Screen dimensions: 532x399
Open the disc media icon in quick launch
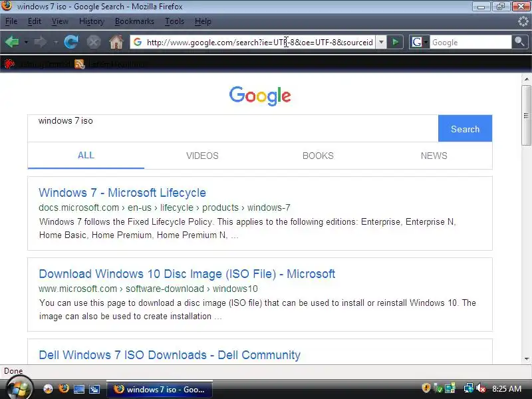pyautogui.click(x=48, y=389)
